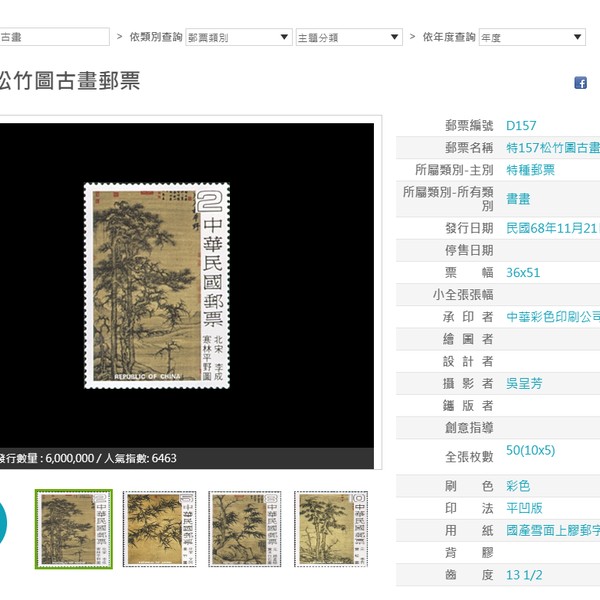Click printing method 平凹版

(x=524, y=508)
